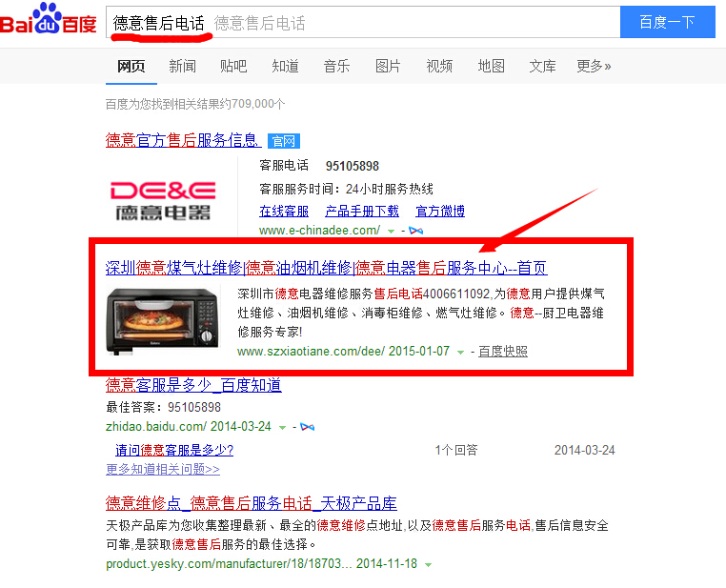Image resolution: width=726 pixels, height=588 pixels.
Task: Click the DE&E 德意电器 logo image
Action: [x=163, y=200]
